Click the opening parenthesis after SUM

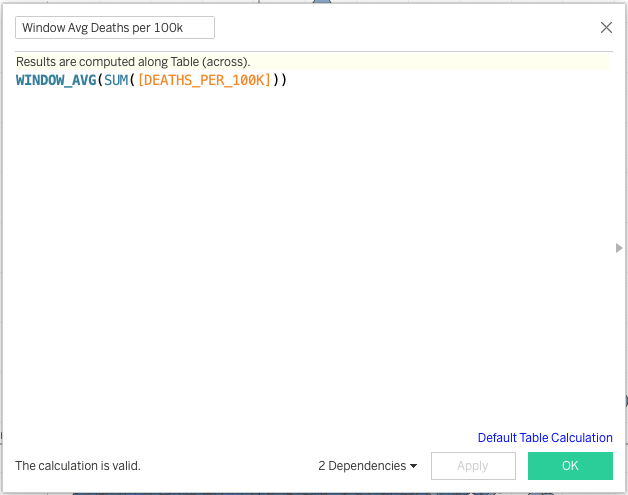point(132,80)
